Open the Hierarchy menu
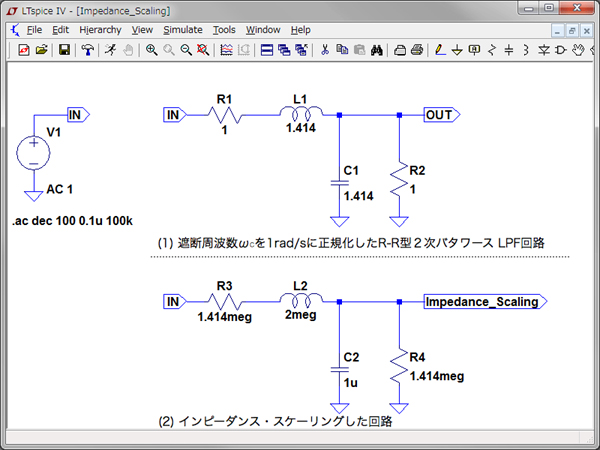Viewport: 600px width, 450px height. coord(99,30)
